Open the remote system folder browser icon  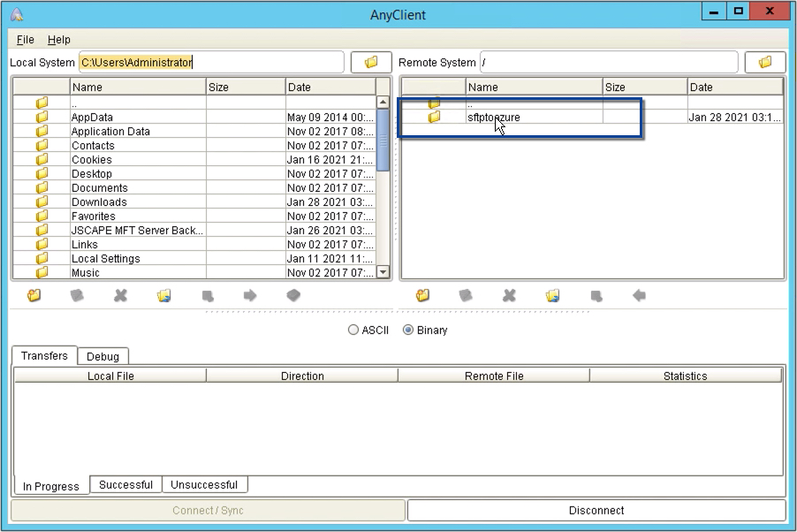[765, 62]
